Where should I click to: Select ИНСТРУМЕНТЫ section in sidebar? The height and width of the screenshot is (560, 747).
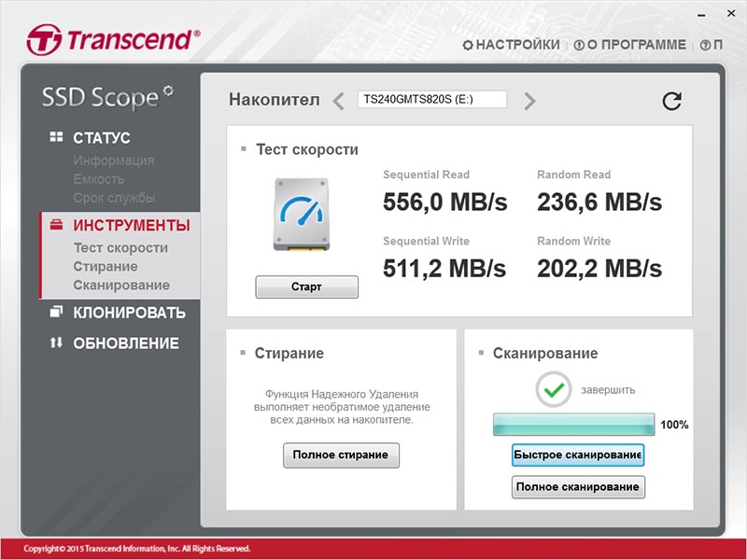pos(132,225)
